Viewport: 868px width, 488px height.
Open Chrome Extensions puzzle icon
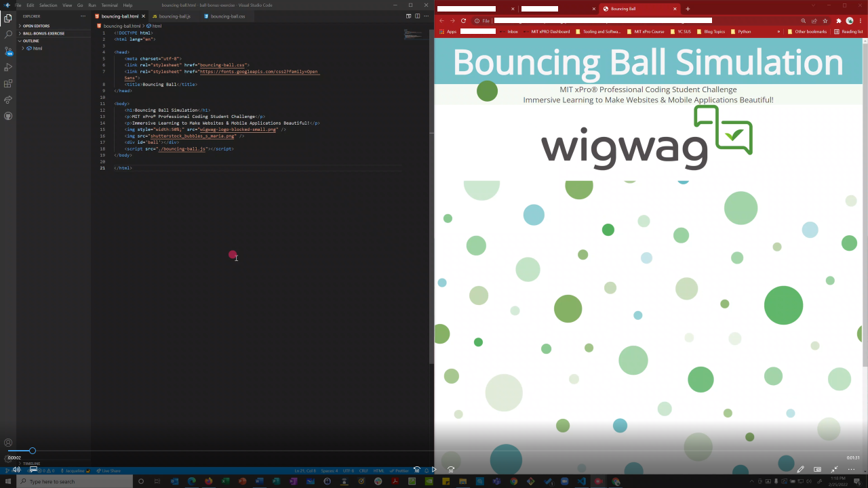pos(839,21)
